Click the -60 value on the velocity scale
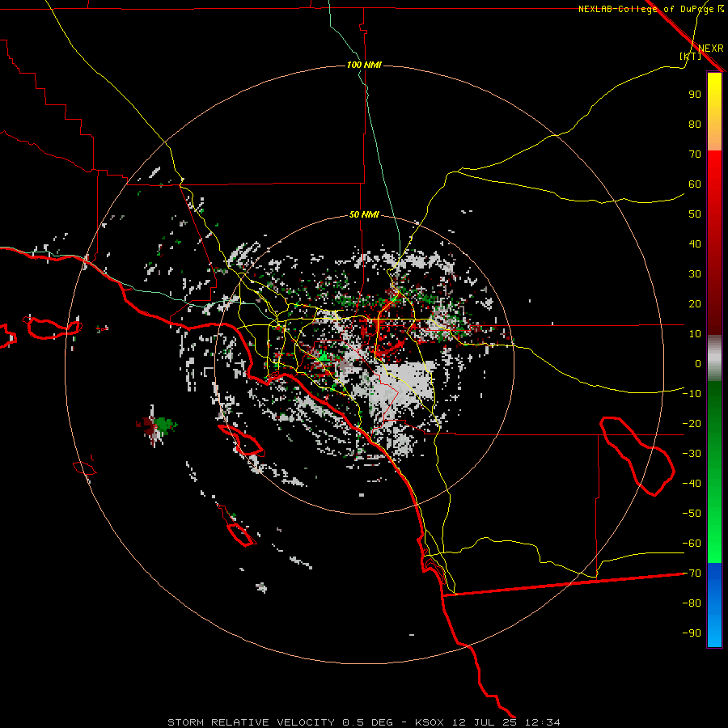Image resolution: width=728 pixels, height=728 pixels. pos(692,544)
